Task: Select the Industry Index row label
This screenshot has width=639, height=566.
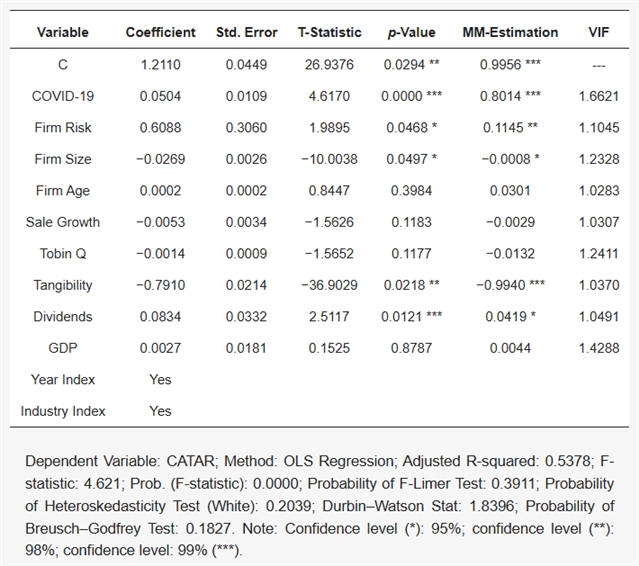Action: pos(62,411)
